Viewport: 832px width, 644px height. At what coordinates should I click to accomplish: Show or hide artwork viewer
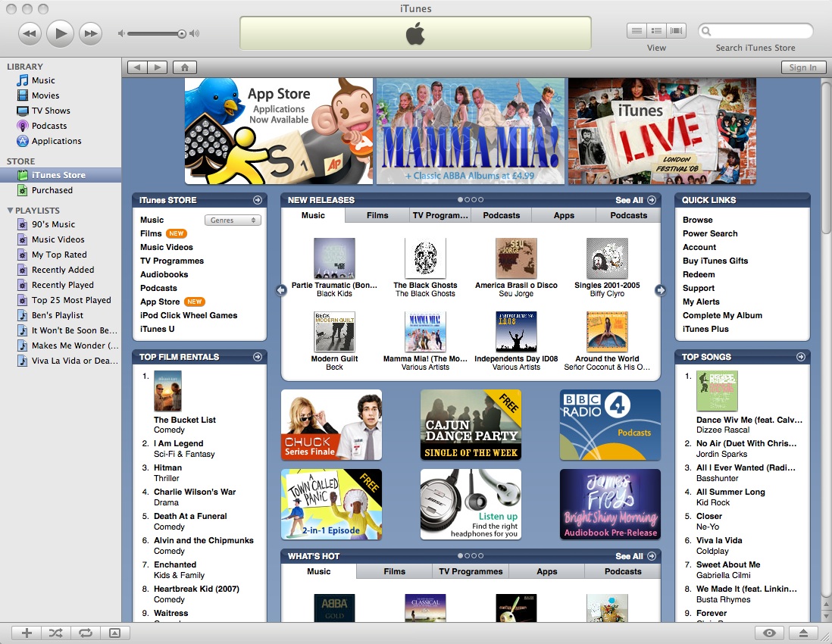click(x=114, y=633)
